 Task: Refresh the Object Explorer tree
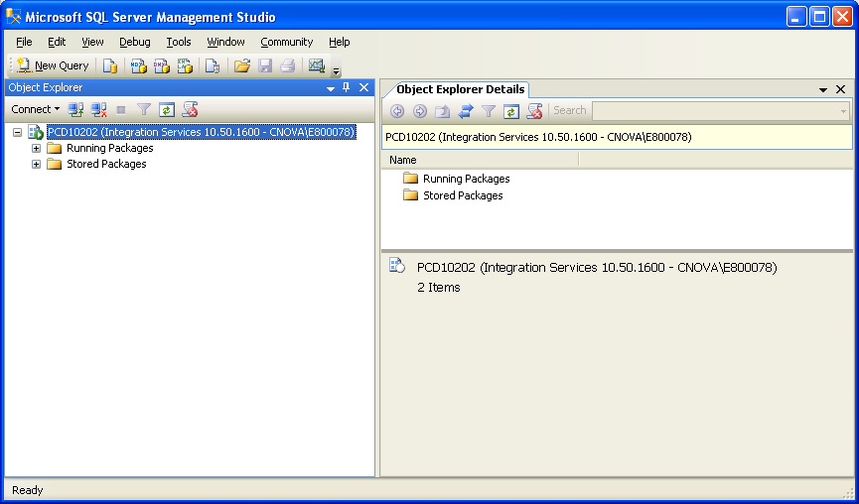[167, 109]
